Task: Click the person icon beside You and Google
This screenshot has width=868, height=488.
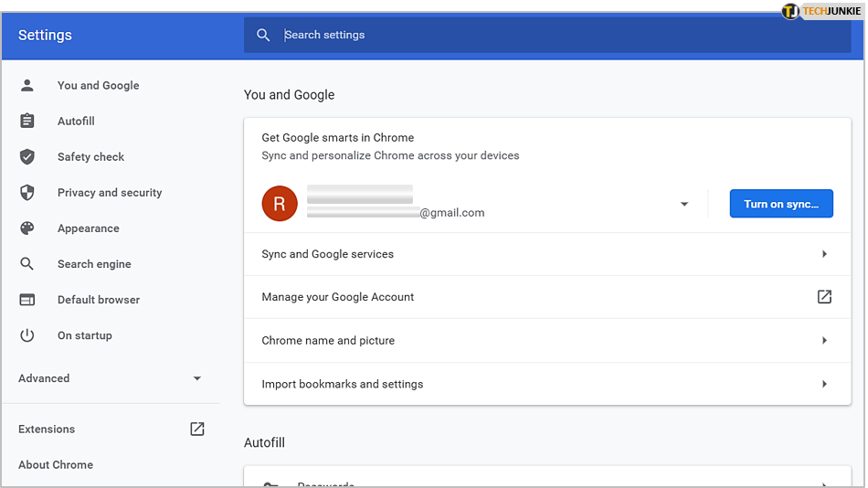Action: [27, 85]
